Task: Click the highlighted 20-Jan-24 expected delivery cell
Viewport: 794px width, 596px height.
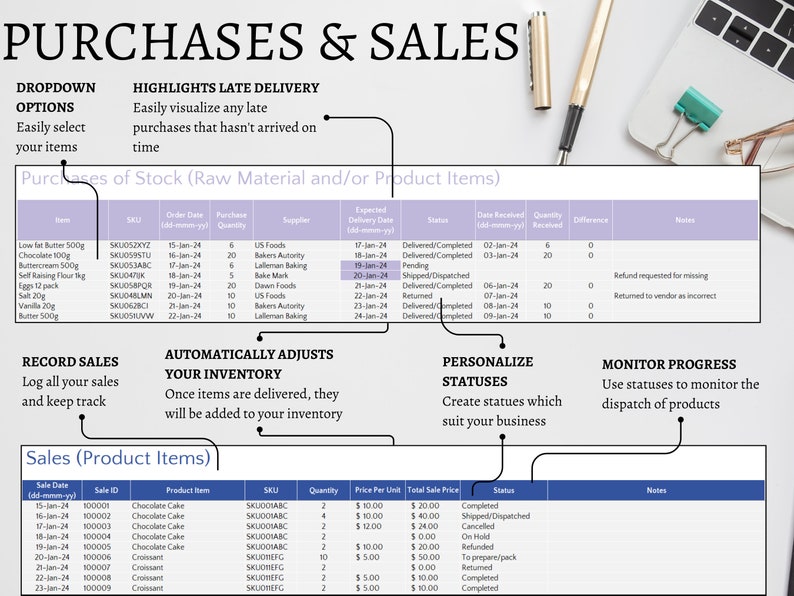Action: point(371,275)
